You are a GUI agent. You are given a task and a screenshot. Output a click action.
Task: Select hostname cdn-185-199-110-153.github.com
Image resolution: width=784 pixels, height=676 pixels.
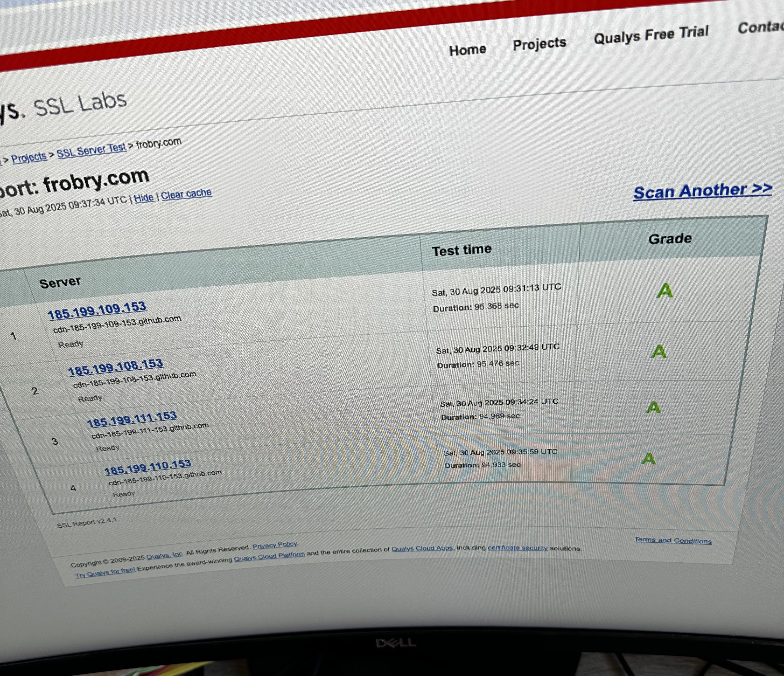click(x=165, y=478)
